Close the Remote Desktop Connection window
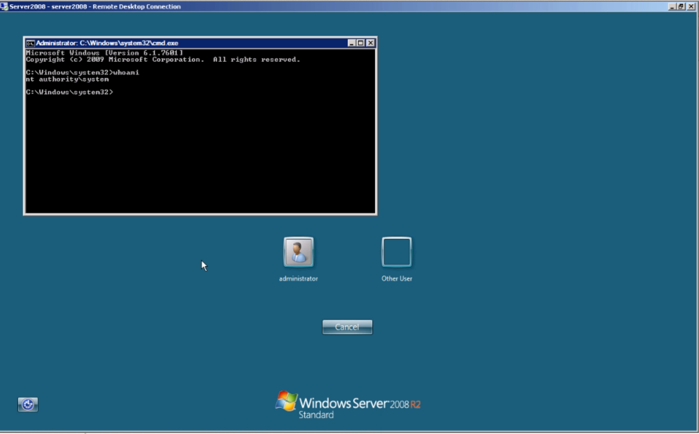699x434 pixels. (x=691, y=6)
